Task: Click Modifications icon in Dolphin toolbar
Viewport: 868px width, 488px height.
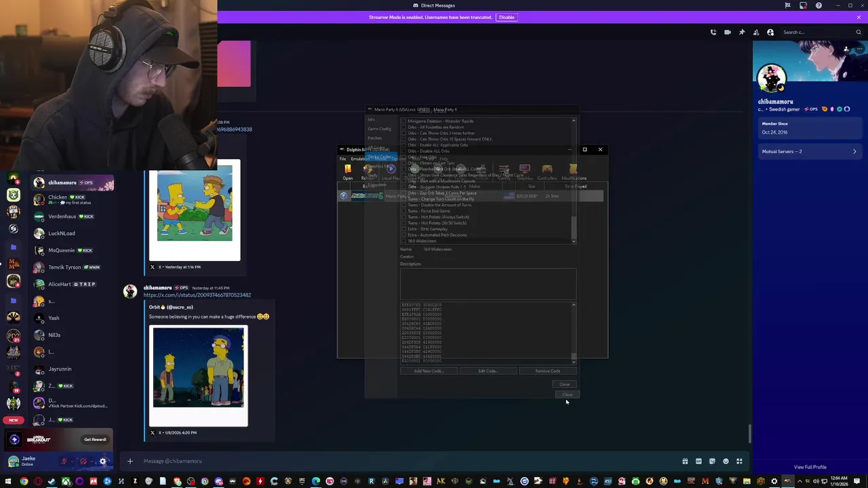Action: click(x=574, y=171)
